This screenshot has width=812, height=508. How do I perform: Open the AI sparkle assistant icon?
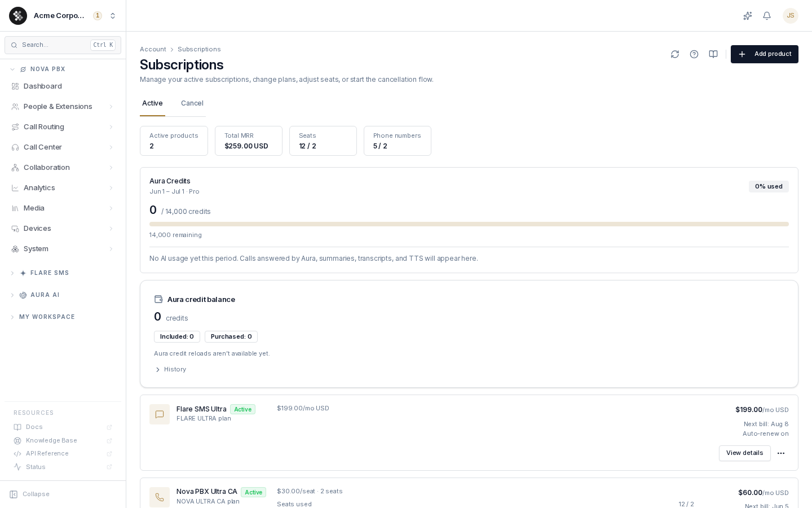748,16
